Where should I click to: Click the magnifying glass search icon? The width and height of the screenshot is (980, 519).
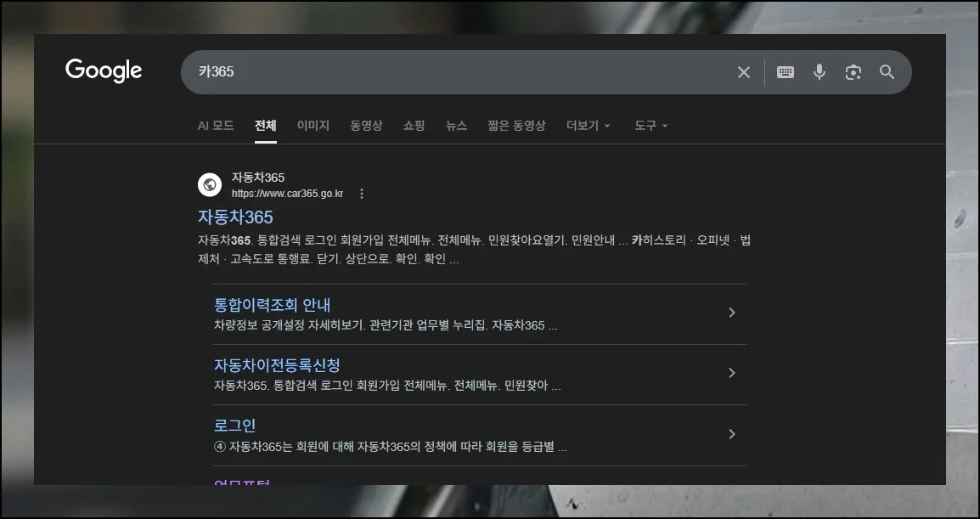coord(887,72)
